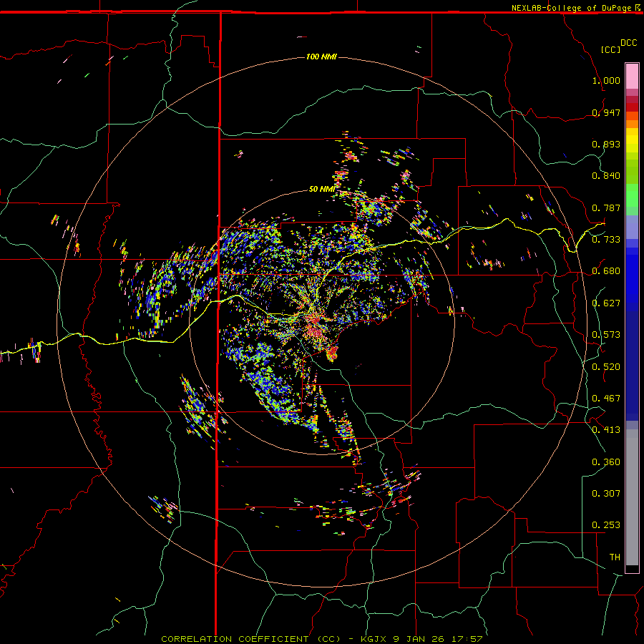The height and width of the screenshot is (644, 644).
Task: Click the 1.000 scale value
Action: click(606, 80)
